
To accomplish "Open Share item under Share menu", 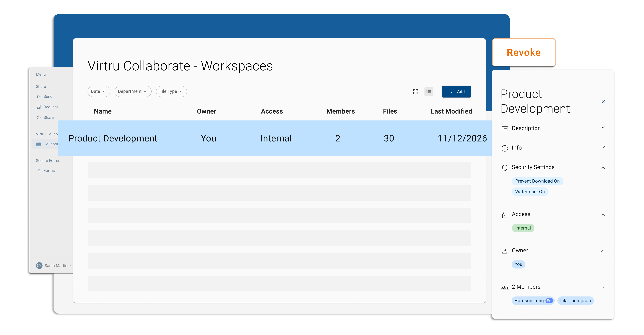I will [49, 117].
